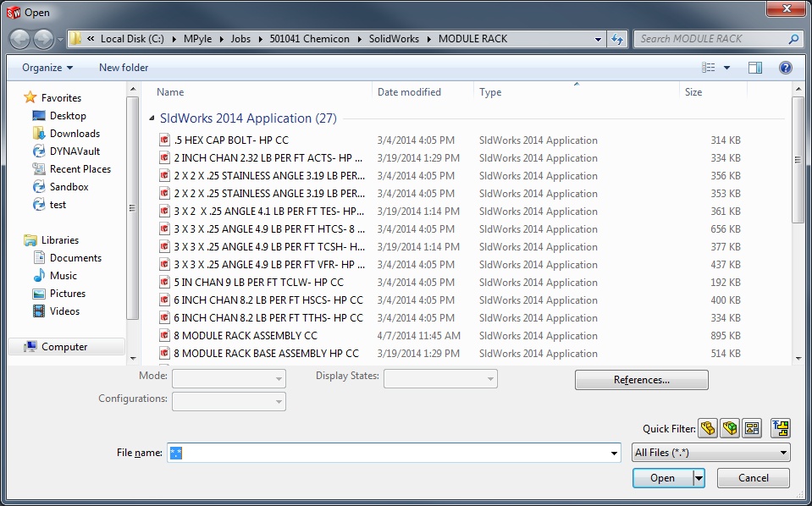Expand the File name history dropdown
This screenshot has height=506, width=812.
(614, 454)
